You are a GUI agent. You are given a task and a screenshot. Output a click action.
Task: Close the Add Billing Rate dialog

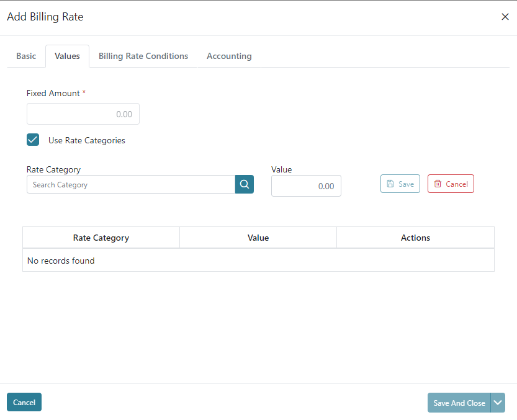coord(505,17)
